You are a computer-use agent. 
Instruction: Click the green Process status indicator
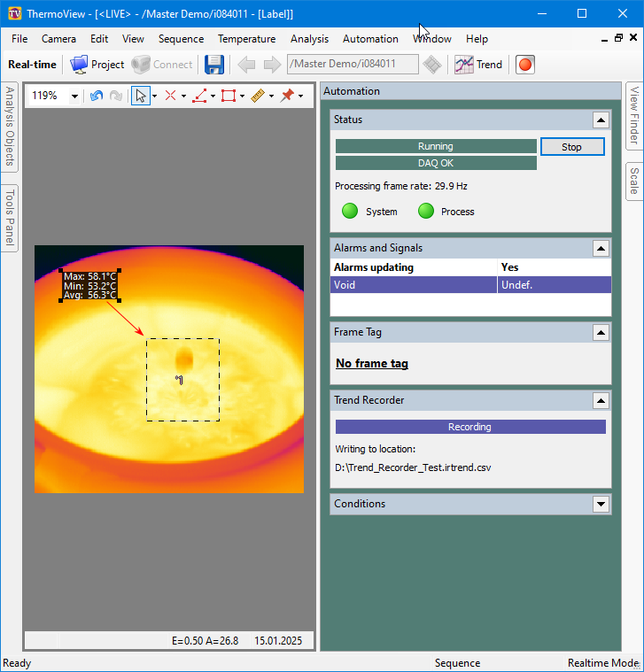click(426, 212)
